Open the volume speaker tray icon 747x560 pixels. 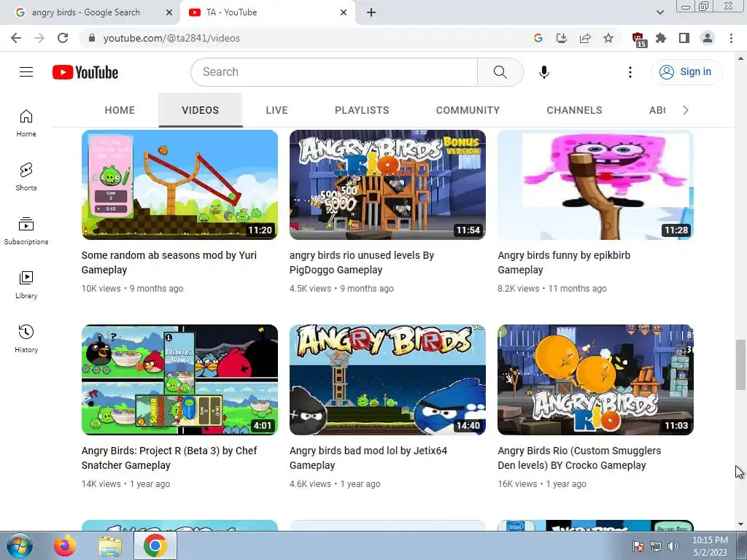673,546
